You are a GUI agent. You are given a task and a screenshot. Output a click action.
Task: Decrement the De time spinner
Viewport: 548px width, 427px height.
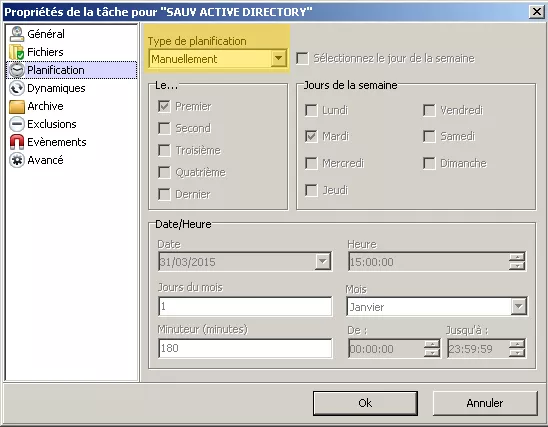click(432, 353)
